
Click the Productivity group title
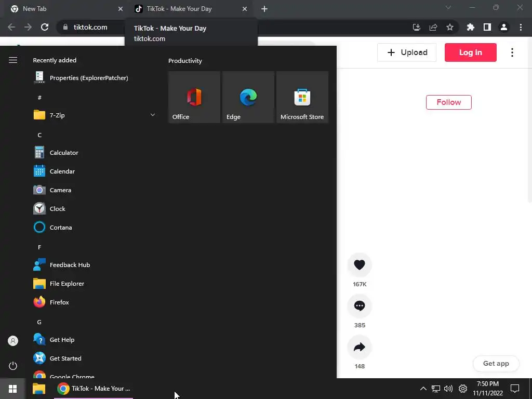point(185,61)
